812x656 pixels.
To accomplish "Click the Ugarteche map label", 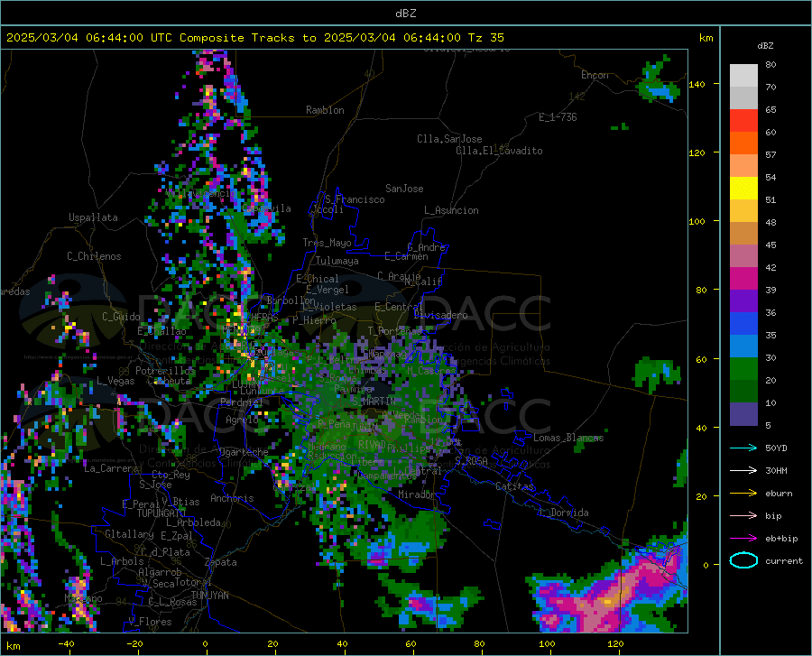I will coord(244,451).
